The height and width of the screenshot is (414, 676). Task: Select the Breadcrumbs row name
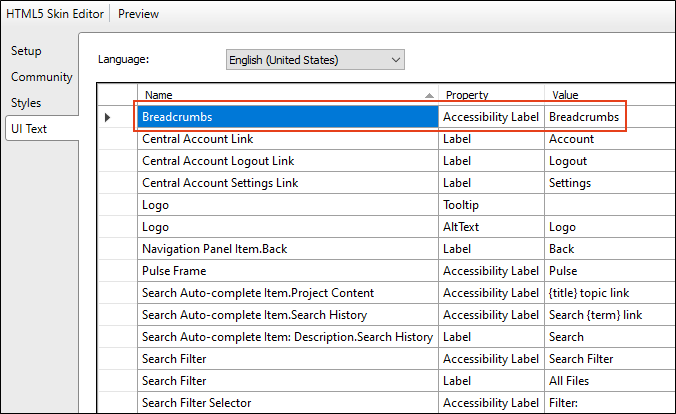pyautogui.click(x=287, y=118)
